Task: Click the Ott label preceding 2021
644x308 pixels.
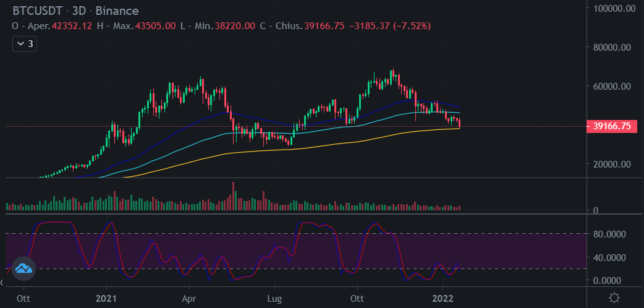Action: tap(24, 297)
